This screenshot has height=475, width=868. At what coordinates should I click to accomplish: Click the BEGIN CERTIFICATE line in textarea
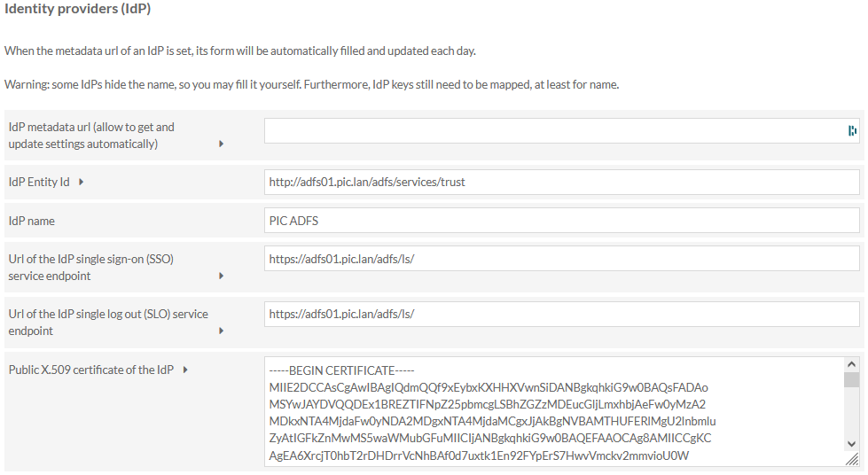click(341, 370)
